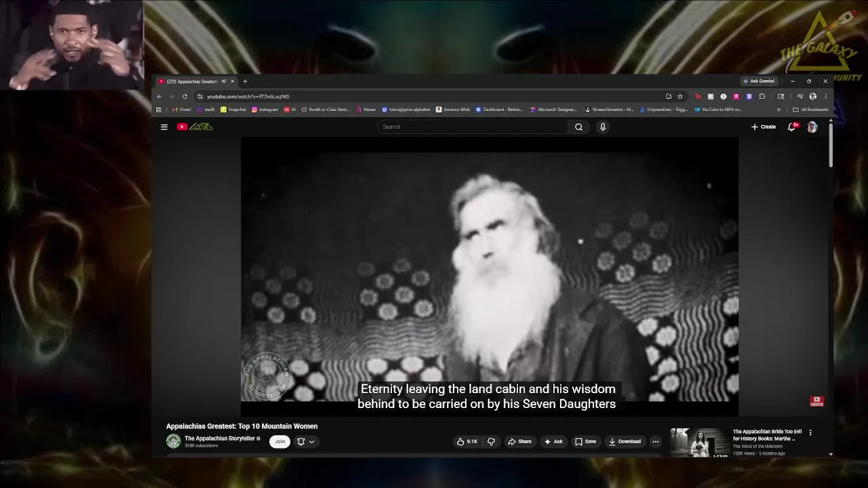Screen dimensions: 868x488
Task: Click the page scrollbar thumb
Action: 831,146
